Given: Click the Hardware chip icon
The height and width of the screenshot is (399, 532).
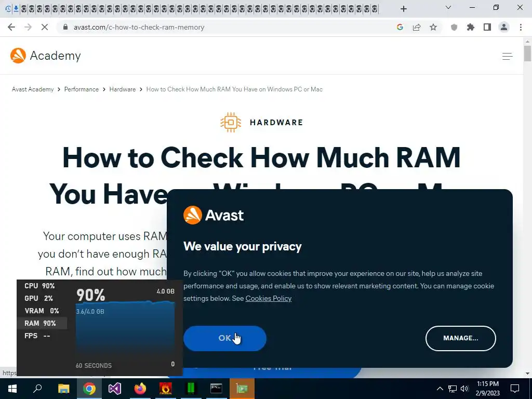Looking at the screenshot, I should click(x=231, y=122).
